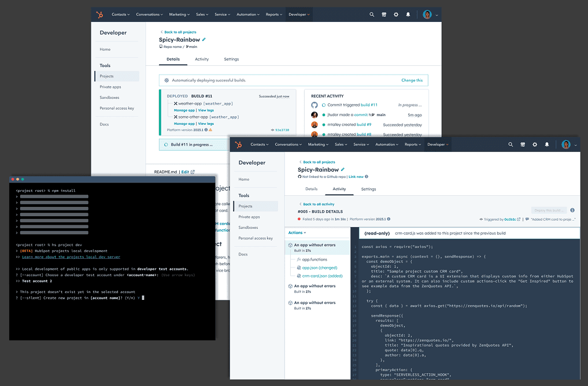Click the Link now link for GitHub repo
This screenshot has height=386, width=588.
coord(356,177)
